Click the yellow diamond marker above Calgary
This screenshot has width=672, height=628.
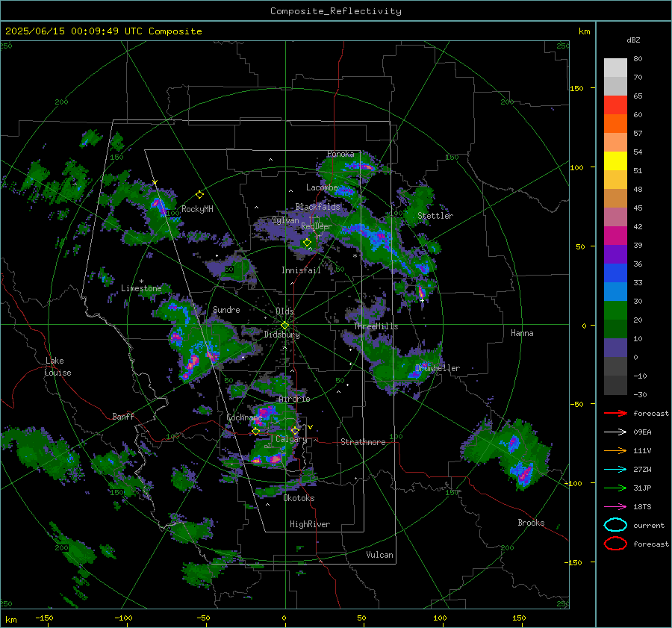(295, 430)
